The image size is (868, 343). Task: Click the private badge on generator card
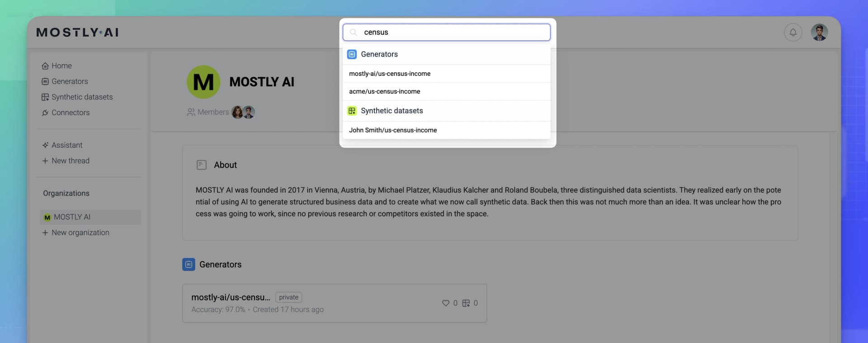288,297
